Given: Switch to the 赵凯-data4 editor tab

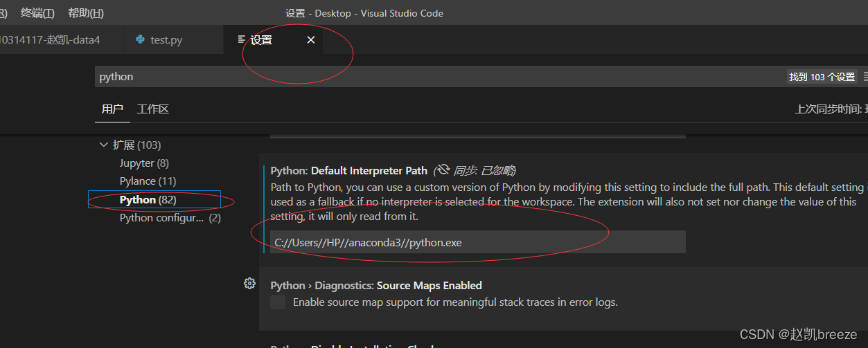Looking at the screenshot, I should 61,40.
